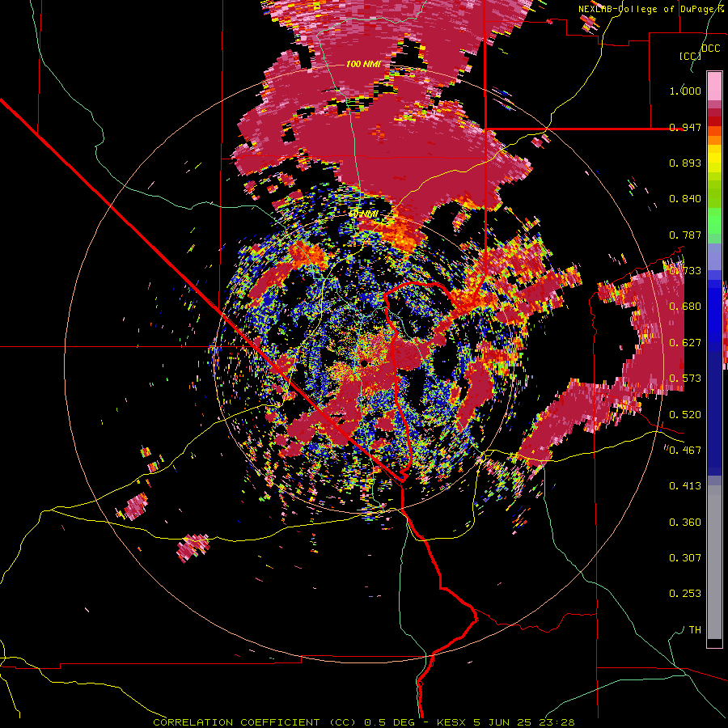
Task: Select the 0.947 scale value
Action: (685, 127)
